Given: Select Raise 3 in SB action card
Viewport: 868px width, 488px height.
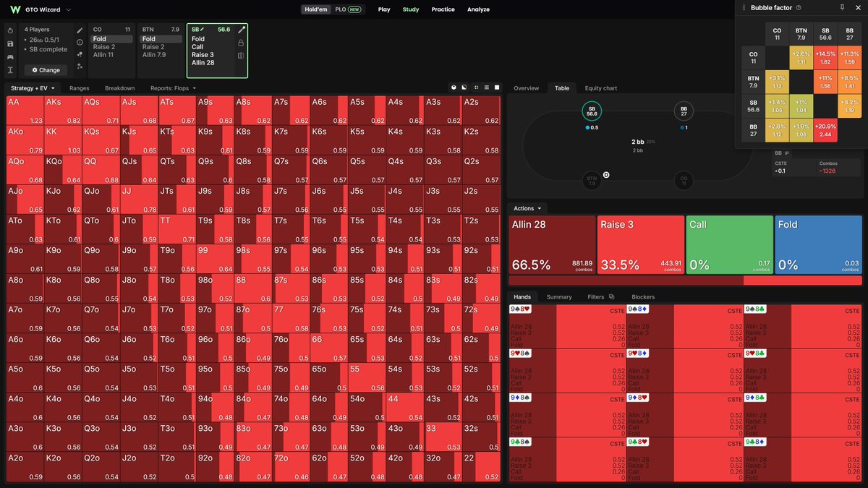Looking at the screenshot, I should tap(203, 55).
